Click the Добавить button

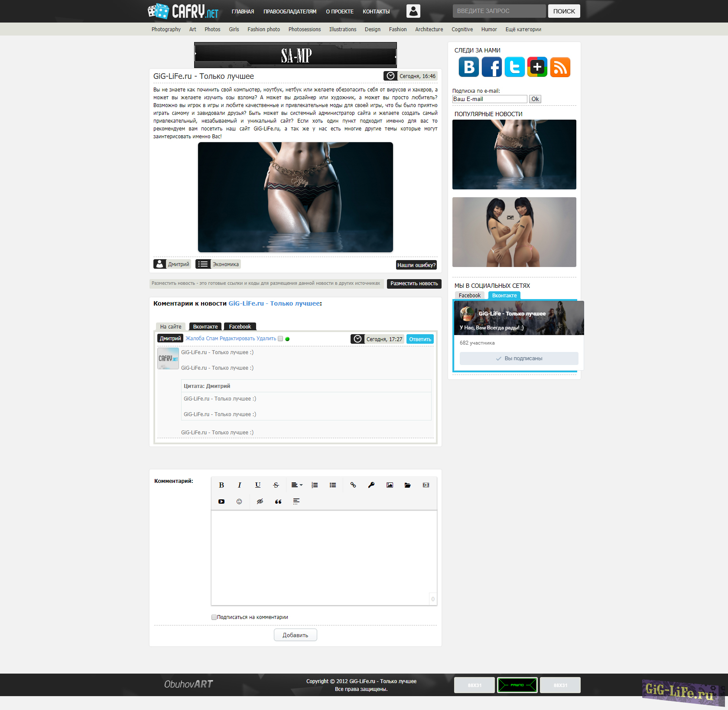pyautogui.click(x=295, y=635)
